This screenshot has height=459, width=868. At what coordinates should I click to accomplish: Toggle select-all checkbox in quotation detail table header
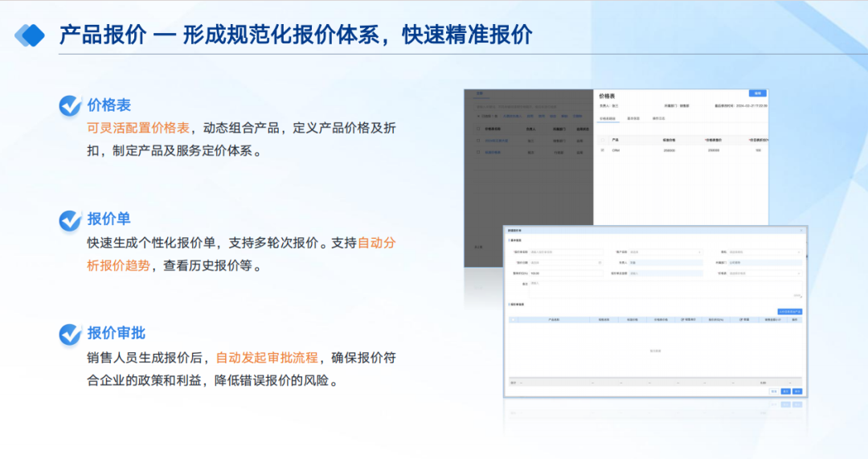[514, 319]
